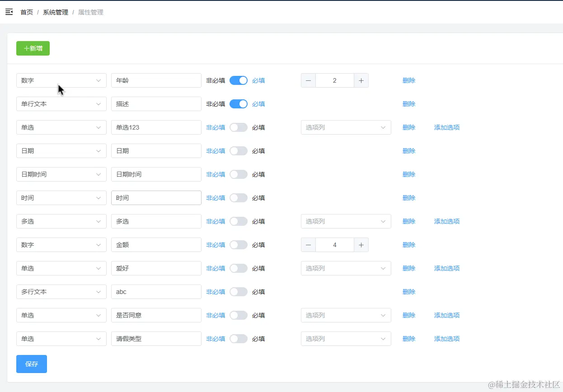Click 添加选项 in the 多选 row
The height and width of the screenshot is (392, 563).
(447, 221)
